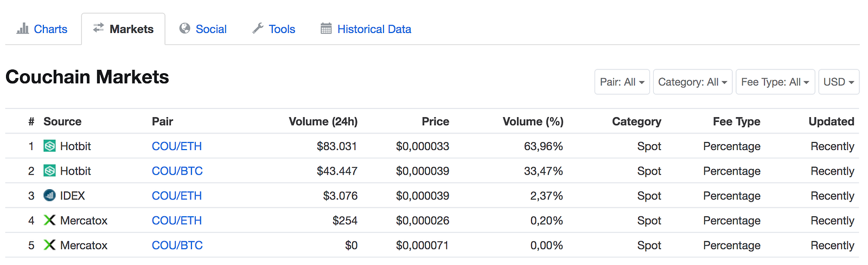Viewport: 868px width, 265px height.
Task: Go to the Social tab
Action: (x=211, y=29)
